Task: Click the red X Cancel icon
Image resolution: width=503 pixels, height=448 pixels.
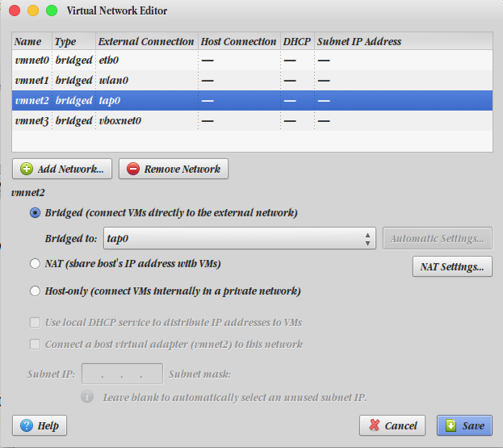Action: pyautogui.click(x=373, y=425)
